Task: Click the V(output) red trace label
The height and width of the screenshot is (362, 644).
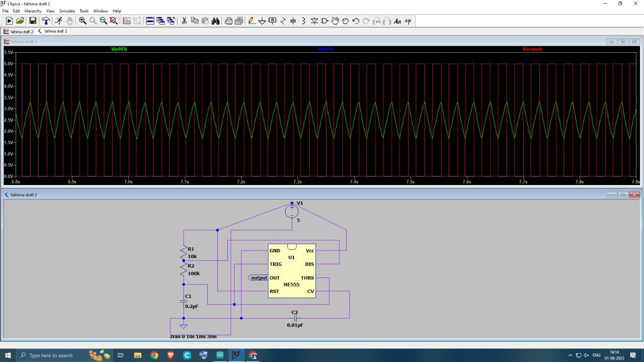Action: pyautogui.click(x=532, y=49)
